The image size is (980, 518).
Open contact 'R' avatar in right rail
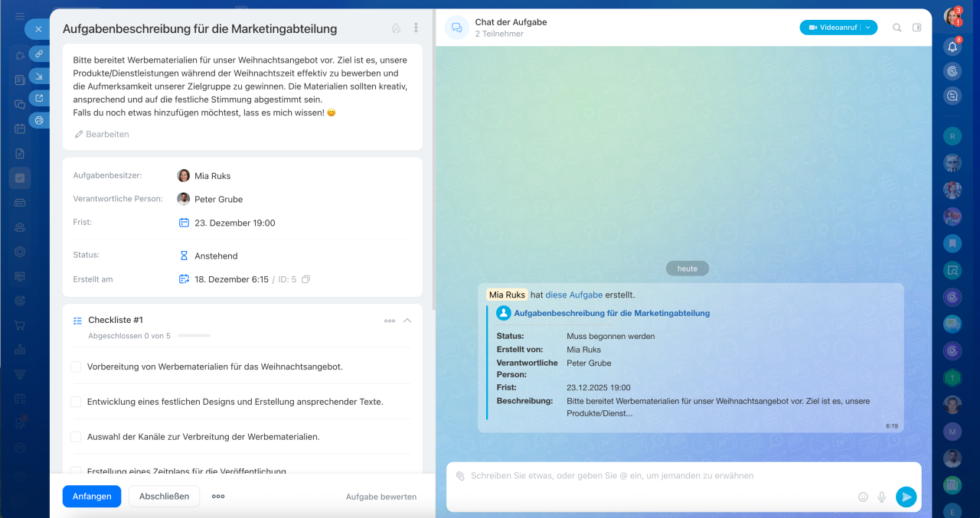coord(952,136)
